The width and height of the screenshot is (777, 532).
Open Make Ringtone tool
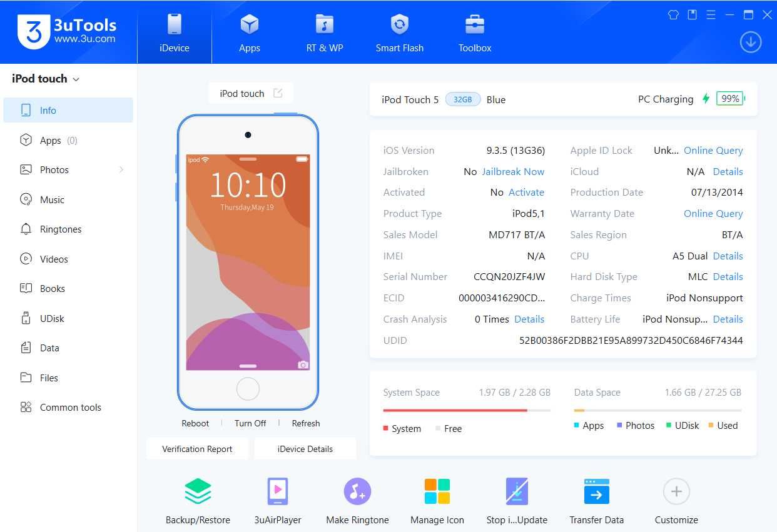357,500
